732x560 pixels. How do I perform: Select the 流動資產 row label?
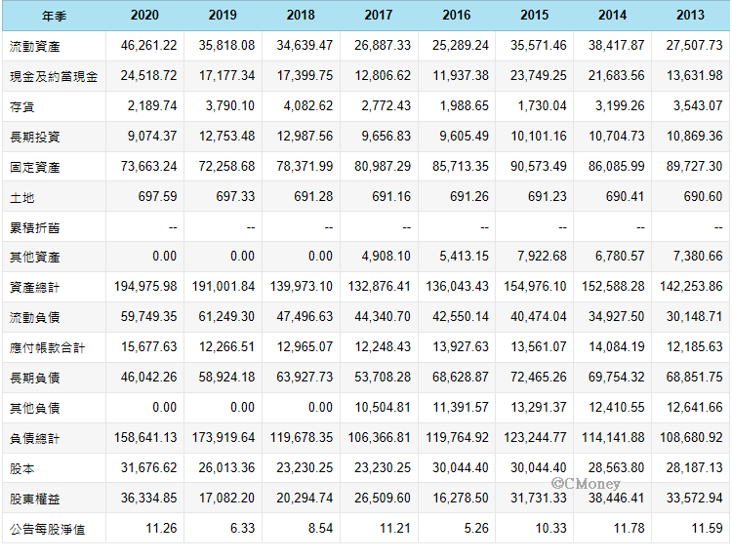[35, 46]
